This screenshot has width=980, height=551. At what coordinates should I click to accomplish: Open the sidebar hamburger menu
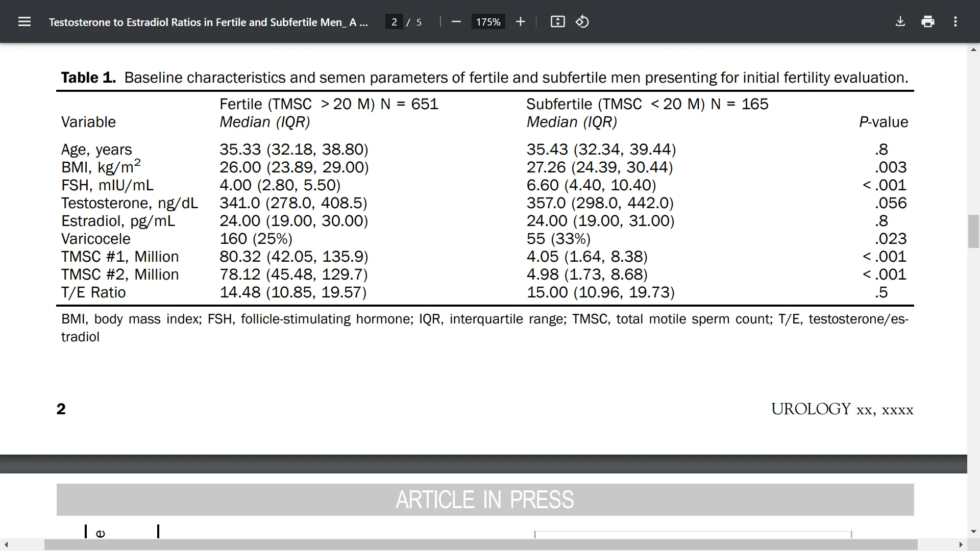pyautogui.click(x=24, y=21)
